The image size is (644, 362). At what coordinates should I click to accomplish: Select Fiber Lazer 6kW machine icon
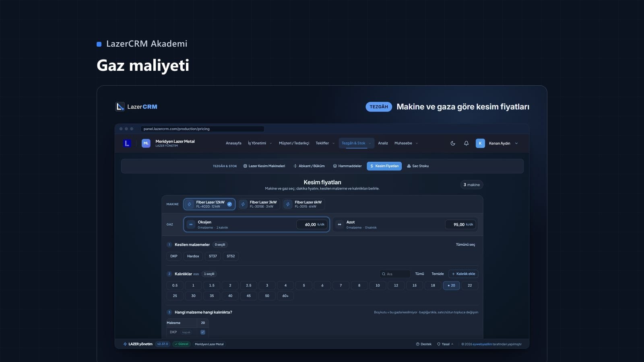tap(288, 204)
